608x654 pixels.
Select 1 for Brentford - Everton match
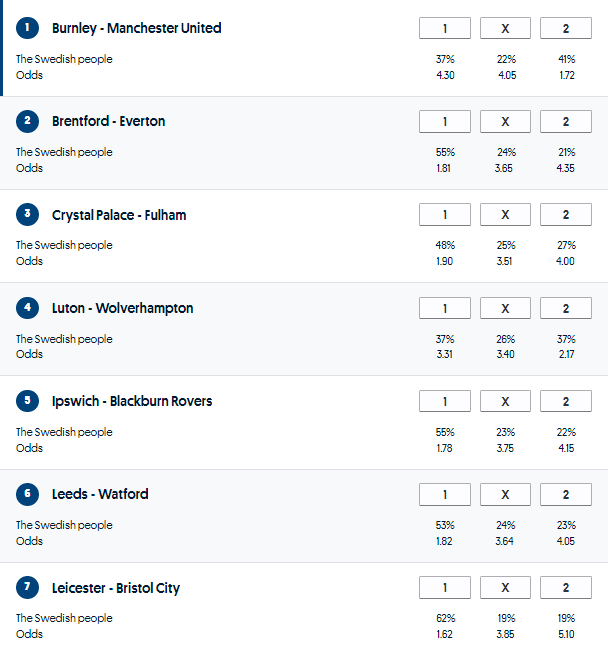(444, 121)
